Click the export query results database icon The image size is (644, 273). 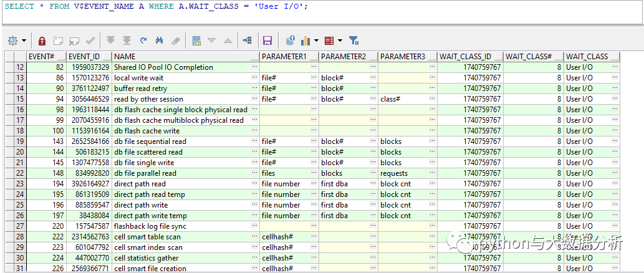click(x=291, y=41)
